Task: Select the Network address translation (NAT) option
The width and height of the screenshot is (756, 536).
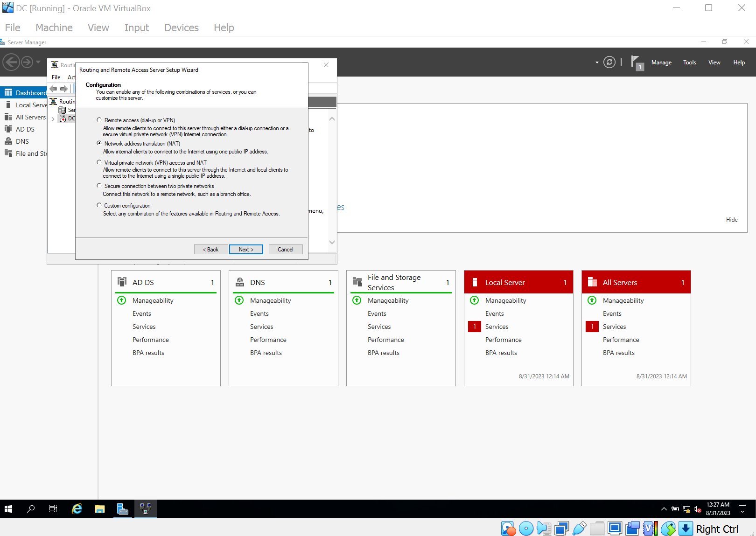Action: coord(99,143)
